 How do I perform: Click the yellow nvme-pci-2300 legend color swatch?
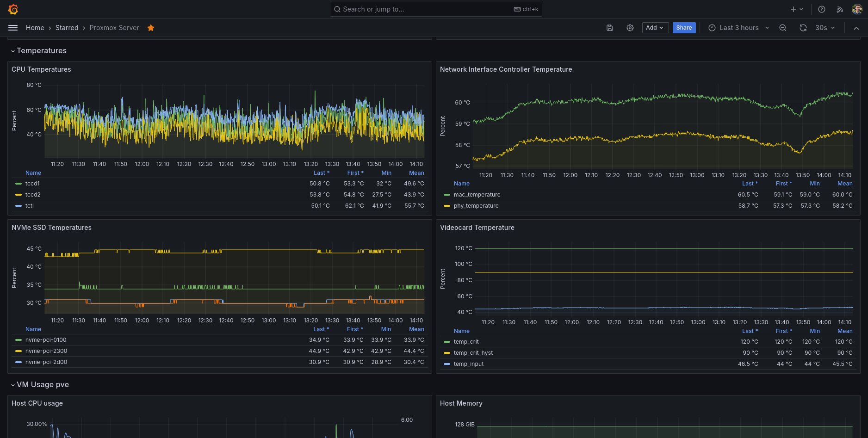(x=19, y=351)
